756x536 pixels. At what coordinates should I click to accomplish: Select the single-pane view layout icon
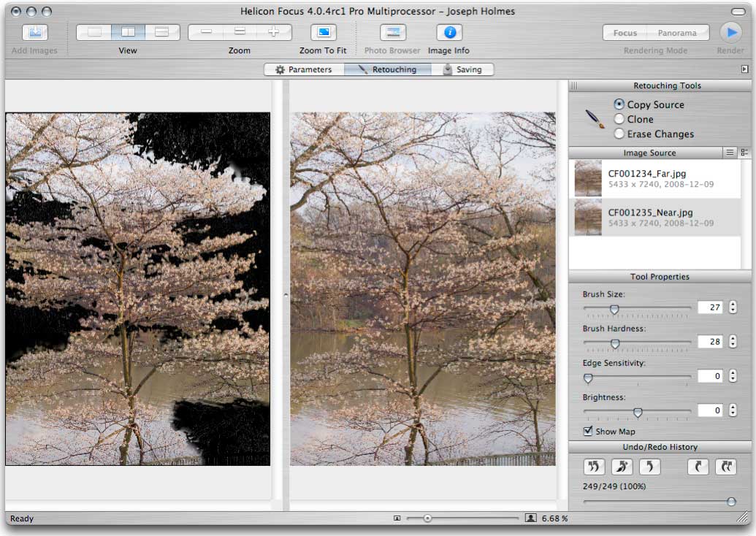tap(94, 32)
